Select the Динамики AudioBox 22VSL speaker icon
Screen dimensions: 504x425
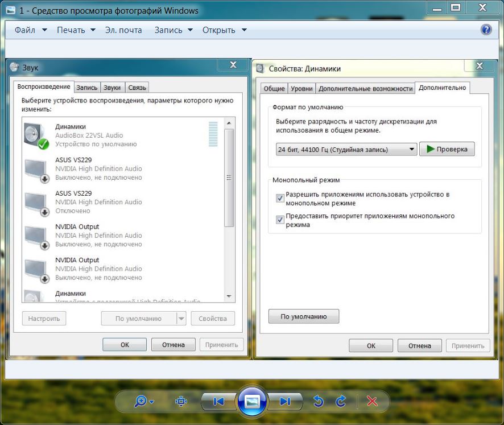coord(36,135)
